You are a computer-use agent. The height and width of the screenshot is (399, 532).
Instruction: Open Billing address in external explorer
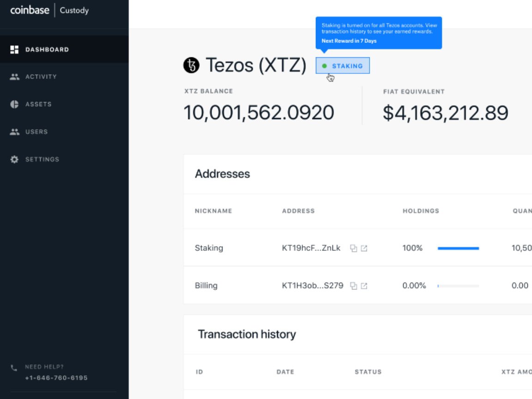(364, 286)
